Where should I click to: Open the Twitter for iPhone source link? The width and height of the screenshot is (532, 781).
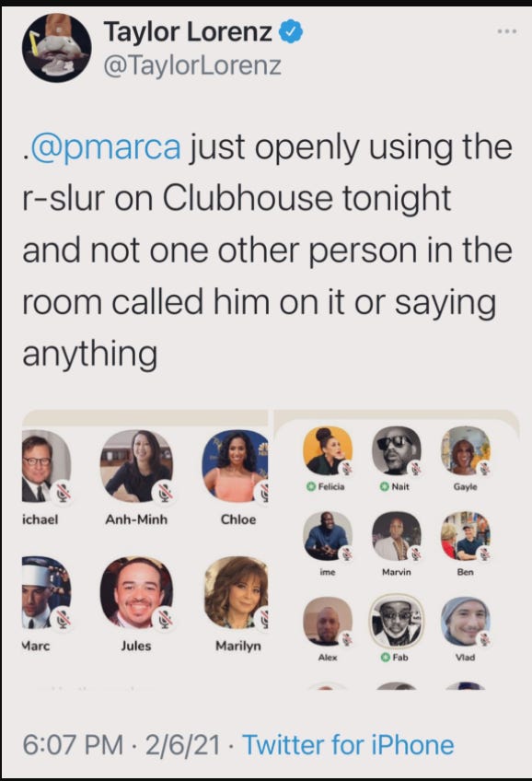(348, 745)
